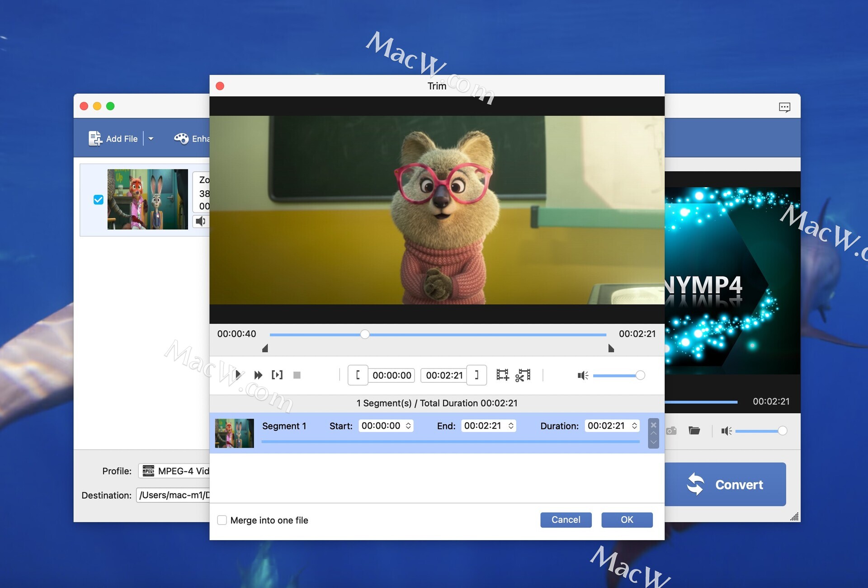868x588 pixels.
Task: Click the play segment bracket icon
Action: (x=277, y=375)
